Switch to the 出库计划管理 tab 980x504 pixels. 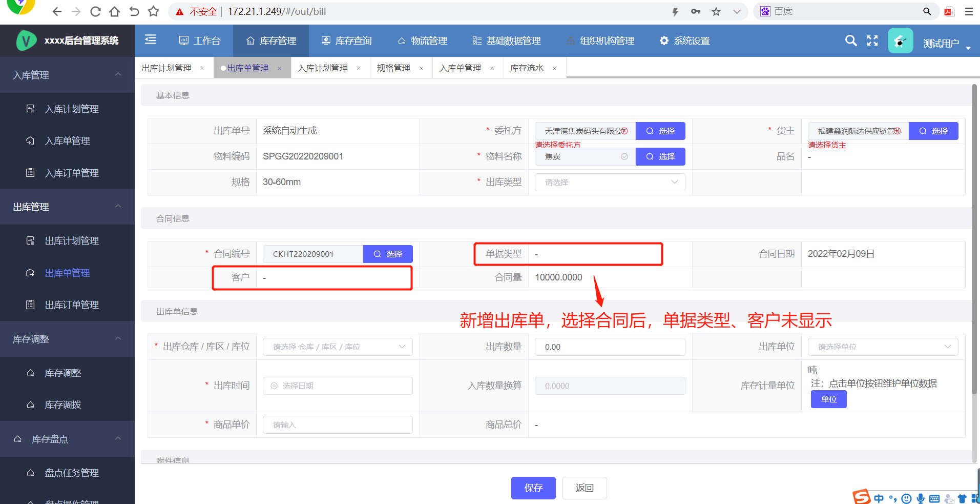click(166, 68)
